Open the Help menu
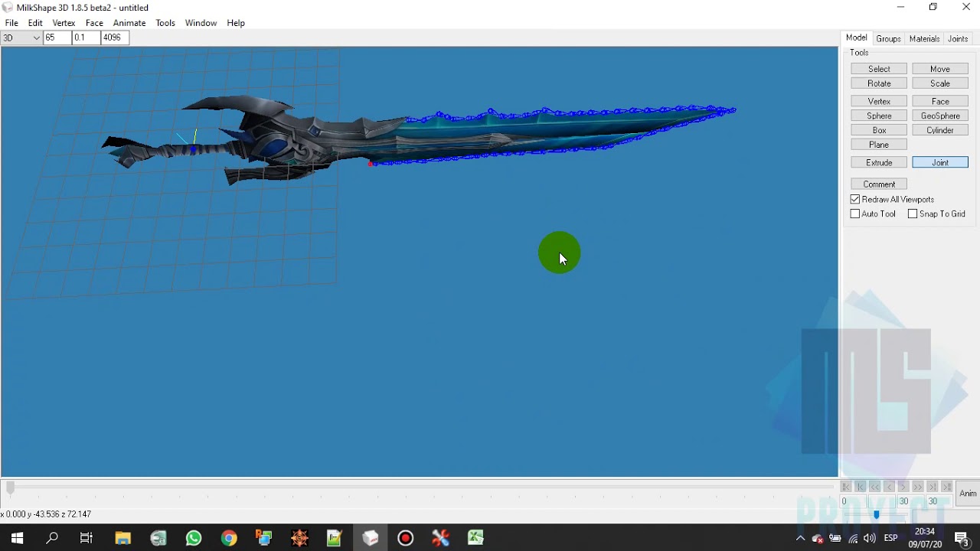 coord(236,23)
